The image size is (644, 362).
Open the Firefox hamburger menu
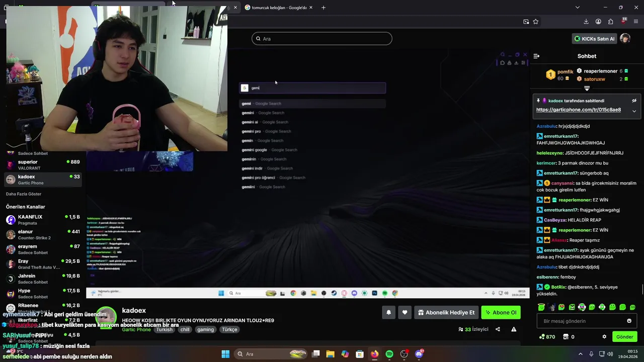(636, 22)
